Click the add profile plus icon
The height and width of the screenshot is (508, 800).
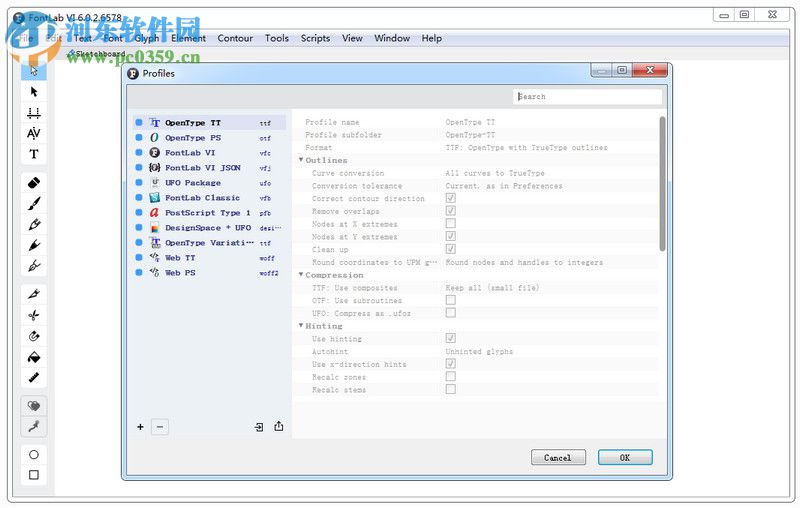point(140,427)
